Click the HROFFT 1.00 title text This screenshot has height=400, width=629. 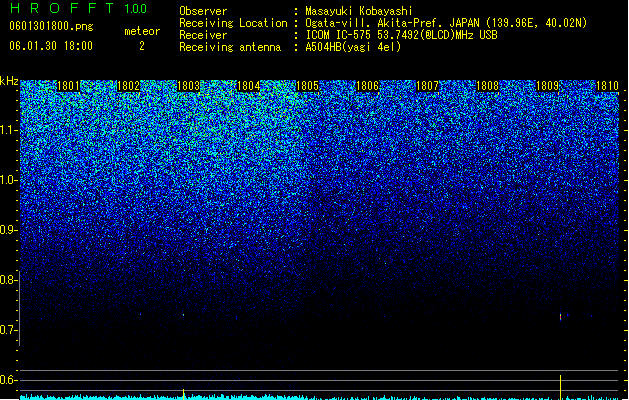click(79, 8)
